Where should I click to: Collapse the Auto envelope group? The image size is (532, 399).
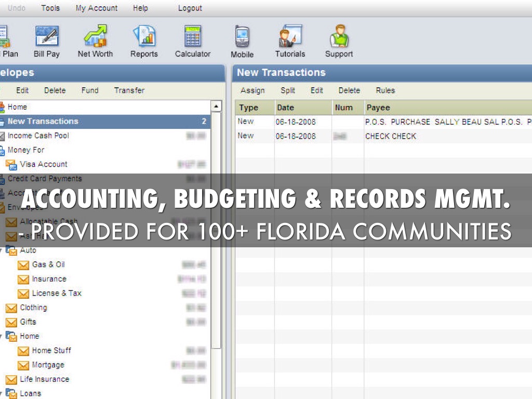coord(2,250)
